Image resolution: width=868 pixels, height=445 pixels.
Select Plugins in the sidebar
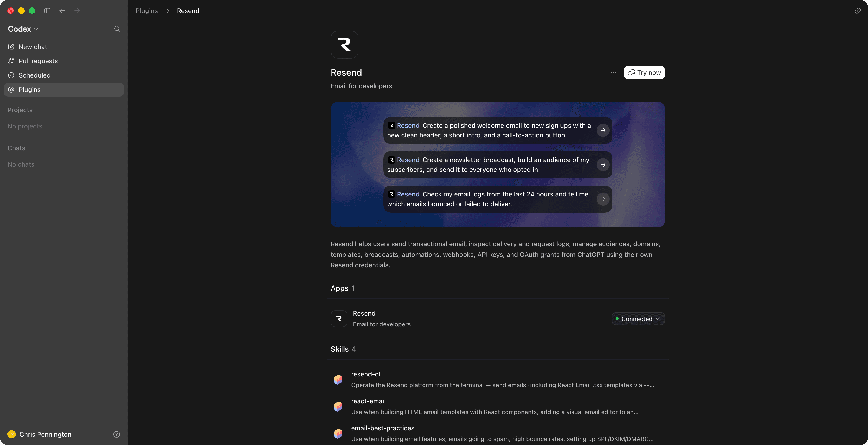coord(64,90)
